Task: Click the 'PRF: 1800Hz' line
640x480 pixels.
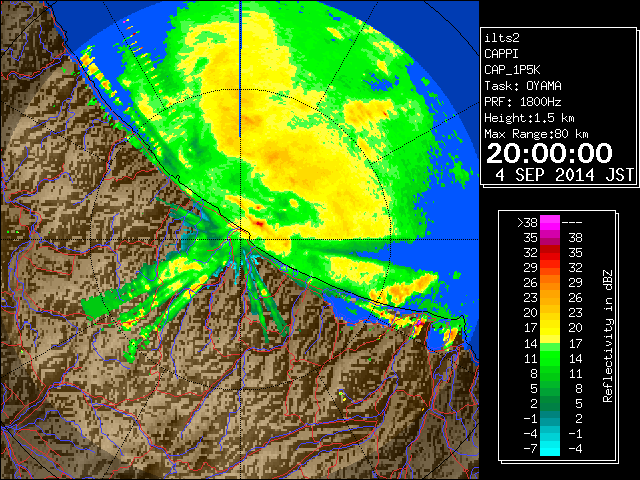Action: click(x=523, y=102)
